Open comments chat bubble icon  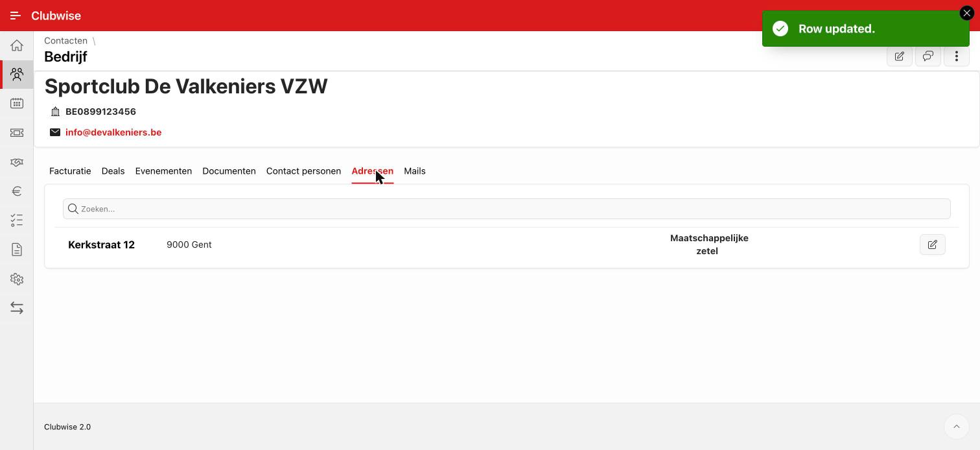point(928,56)
